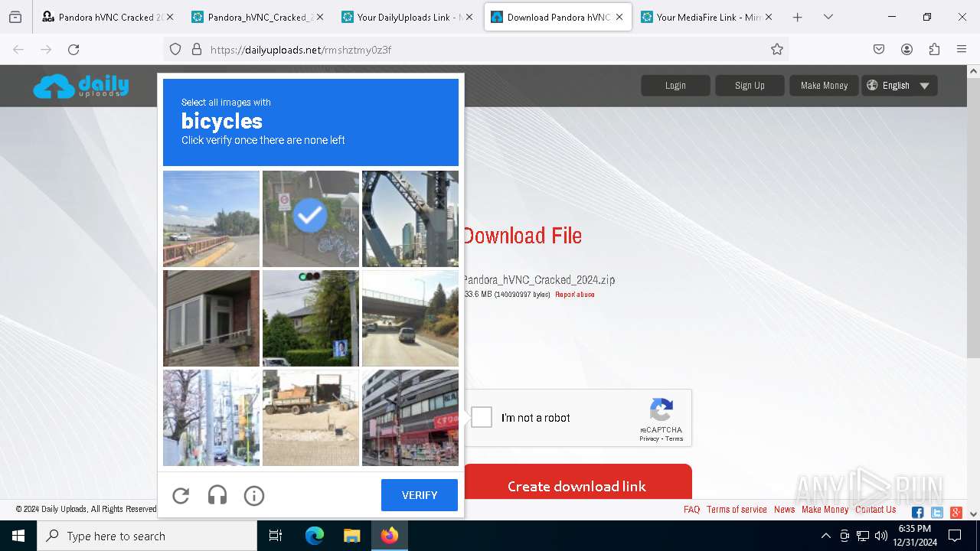This screenshot has width=980, height=551.
Task: Click the page vertical scrollbar down arrow
Action: coord(973,514)
